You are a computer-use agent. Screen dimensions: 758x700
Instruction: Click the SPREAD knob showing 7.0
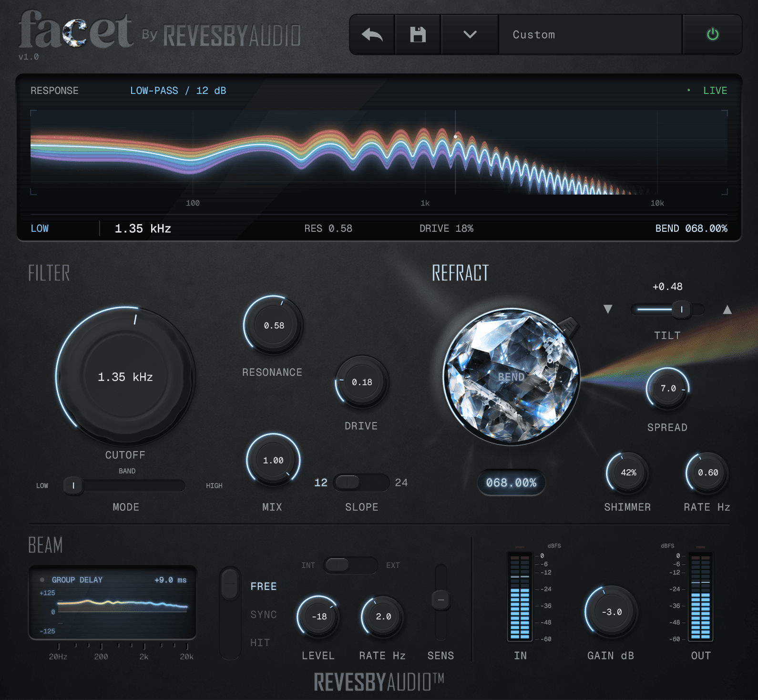click(668, 389)
